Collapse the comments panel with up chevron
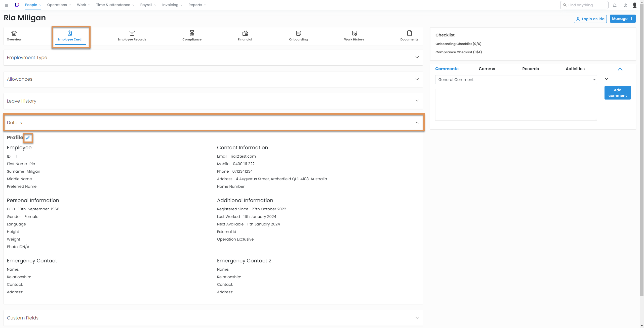The image size is (644, 328). click(x=620, y=69)
